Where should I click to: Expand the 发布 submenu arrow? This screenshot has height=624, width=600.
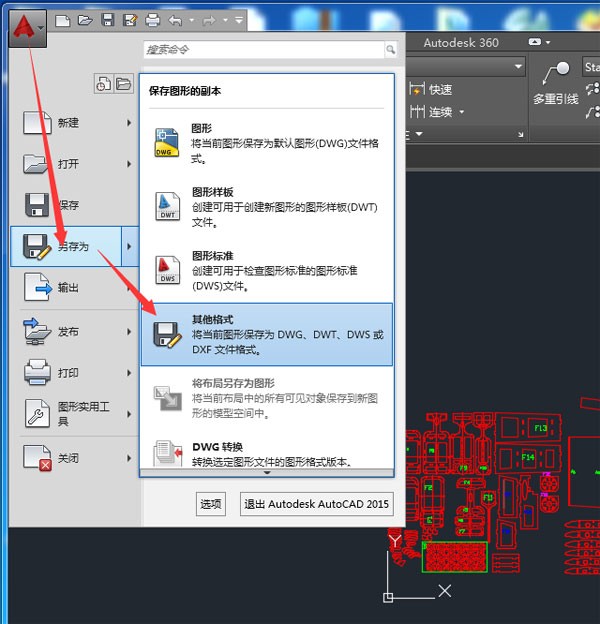pos(129,331)
